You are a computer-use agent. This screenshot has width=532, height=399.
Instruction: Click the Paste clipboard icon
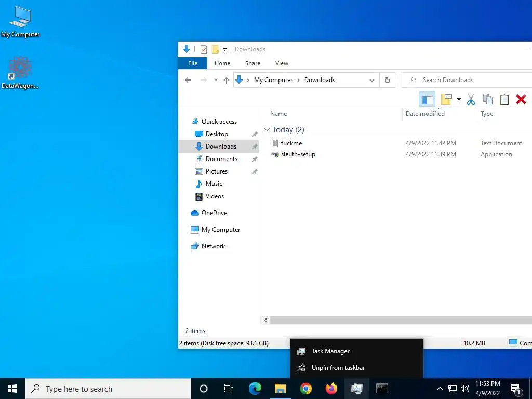click(x=504, y=99)
